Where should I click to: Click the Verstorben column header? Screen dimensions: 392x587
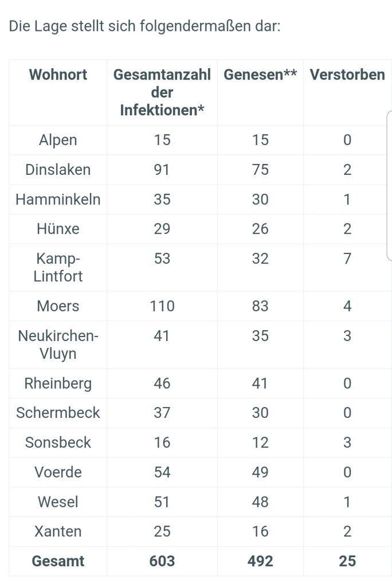point(347,75)
